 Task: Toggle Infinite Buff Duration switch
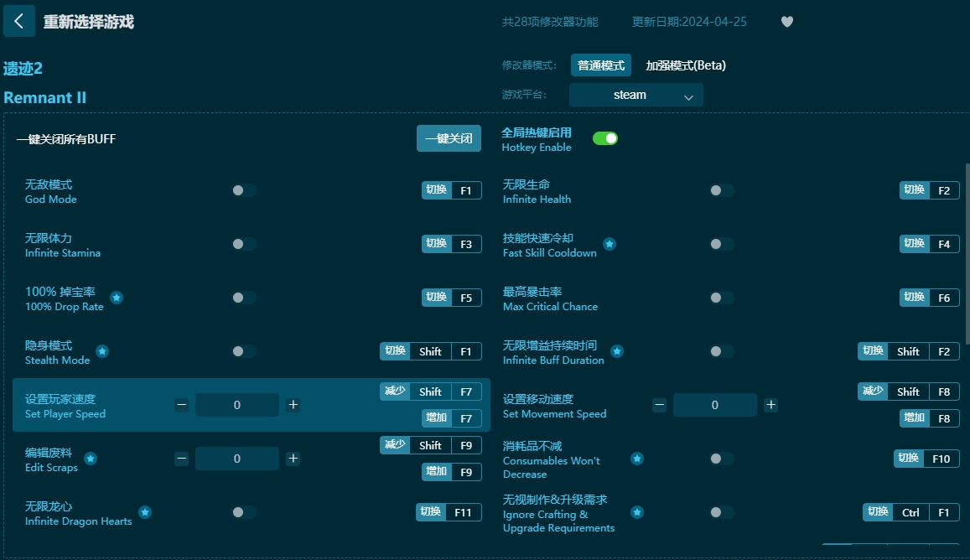(x=721, y=351)
